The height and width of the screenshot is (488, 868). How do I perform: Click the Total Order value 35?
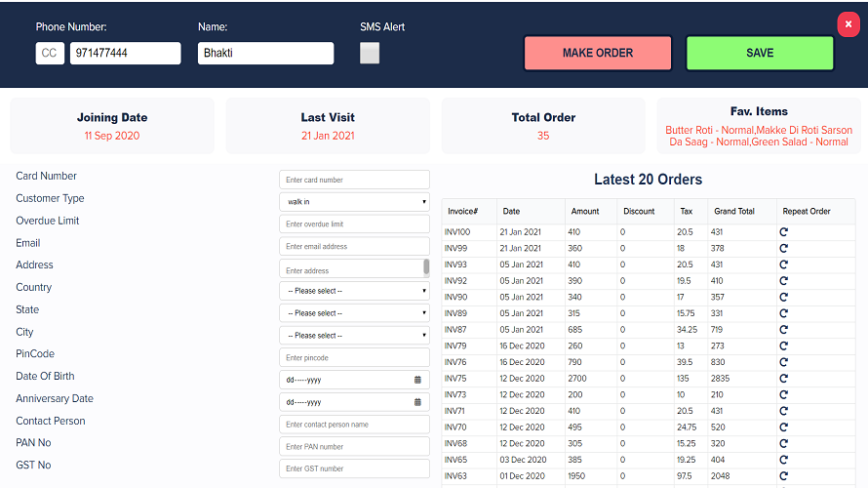coord(543,136)
